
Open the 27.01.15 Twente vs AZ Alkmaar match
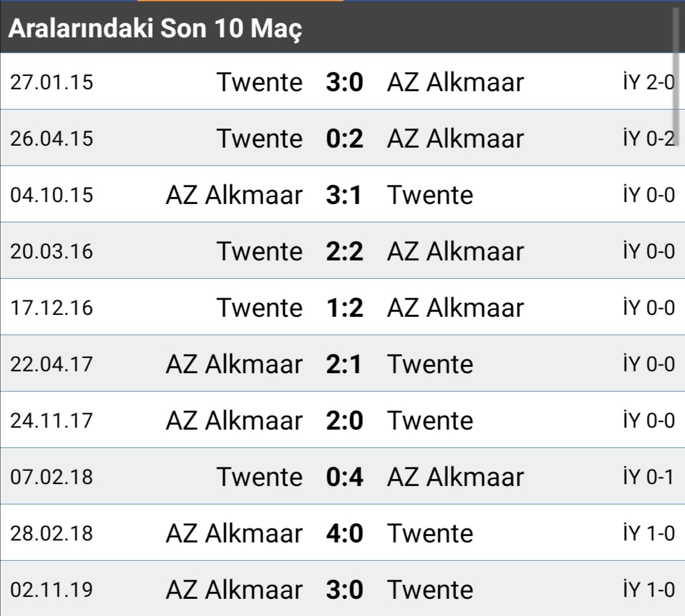pyautogui.click(x=342, y=82)
